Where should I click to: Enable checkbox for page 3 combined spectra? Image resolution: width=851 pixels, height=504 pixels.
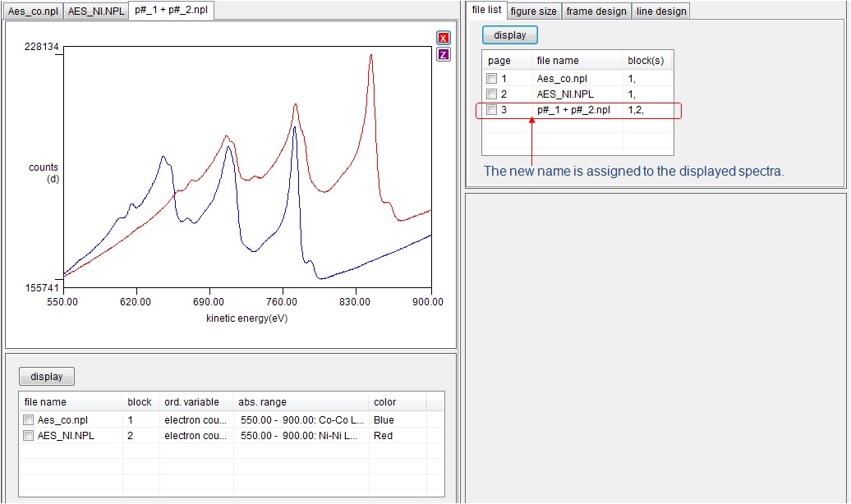point(491,110)
